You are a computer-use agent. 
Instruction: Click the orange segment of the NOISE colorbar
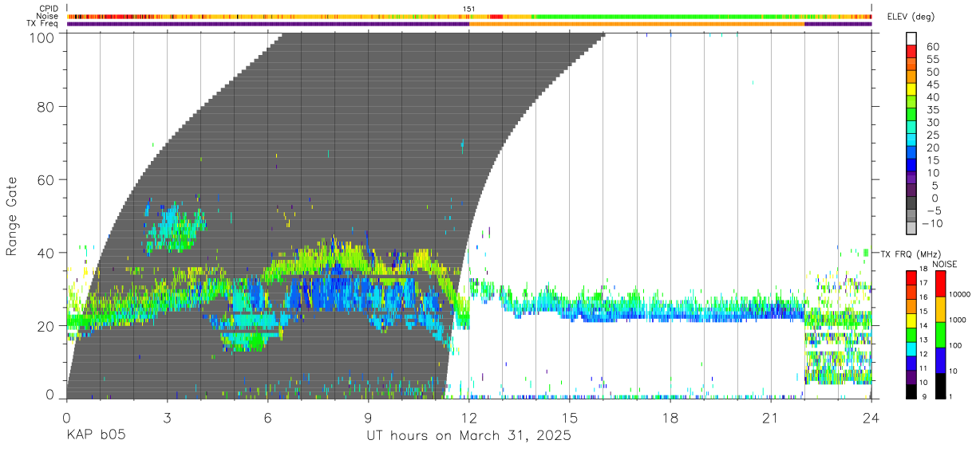[940, 309]
